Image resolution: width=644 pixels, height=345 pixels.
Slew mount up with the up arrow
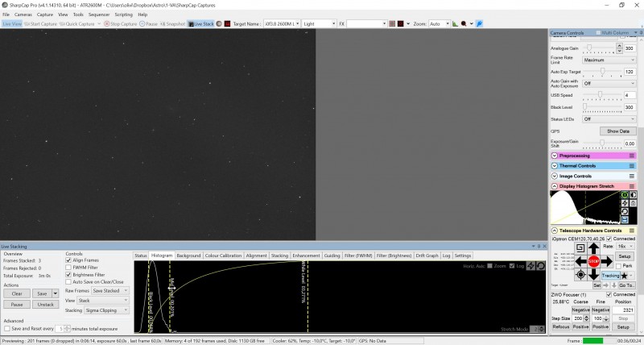click(593, 248)
